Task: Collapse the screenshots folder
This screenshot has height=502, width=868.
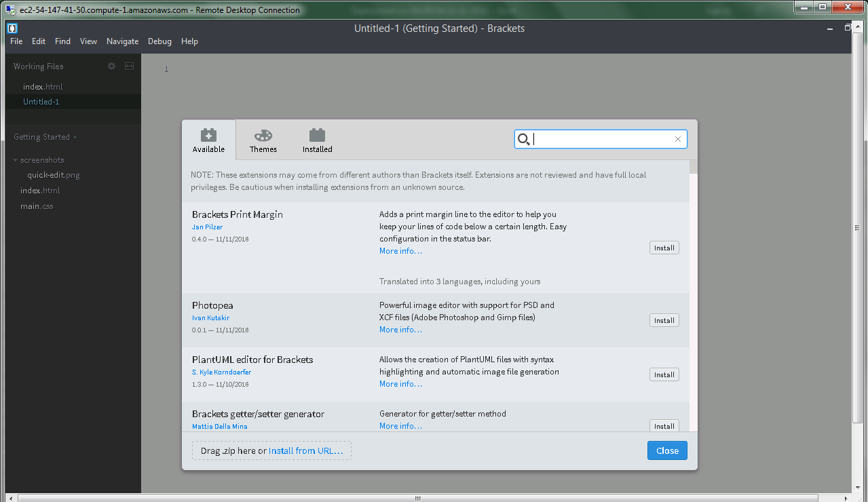Action: (x=16, y=160)
